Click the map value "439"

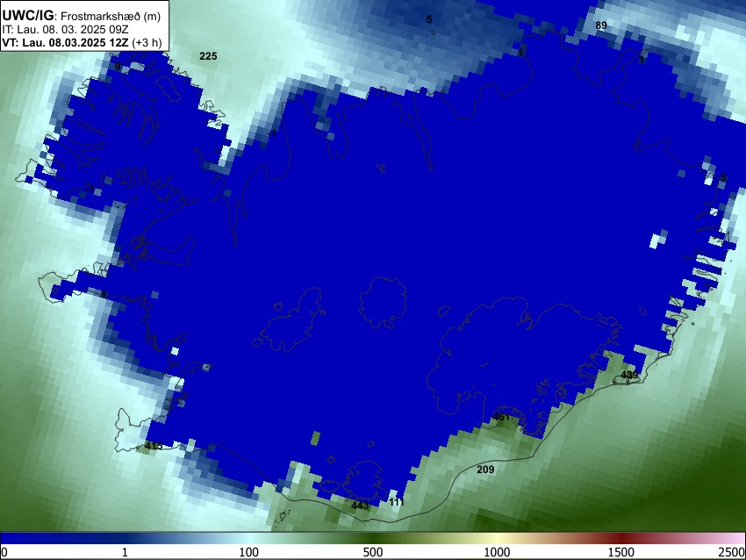629,375
